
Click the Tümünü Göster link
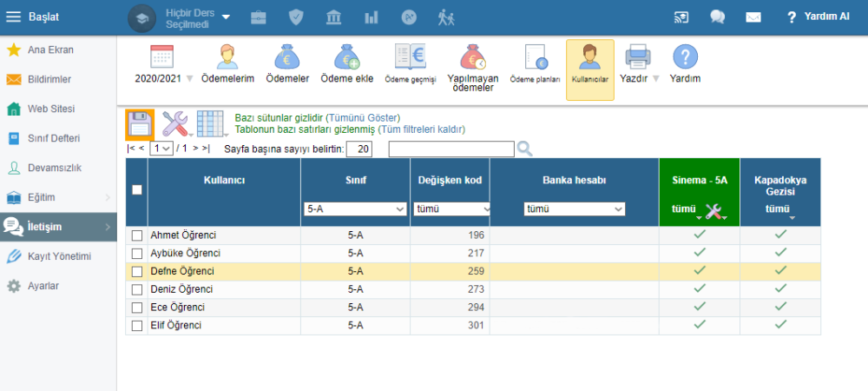click(x=363, y=117)
